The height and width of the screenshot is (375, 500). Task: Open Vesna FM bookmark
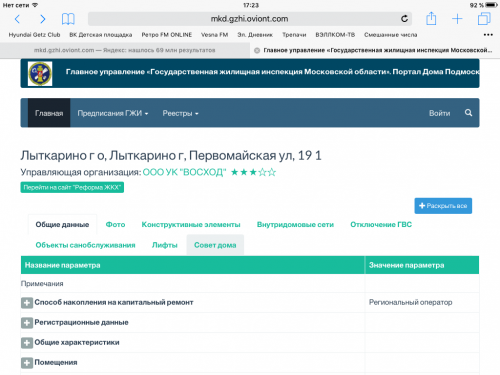[x=214, y=35]
